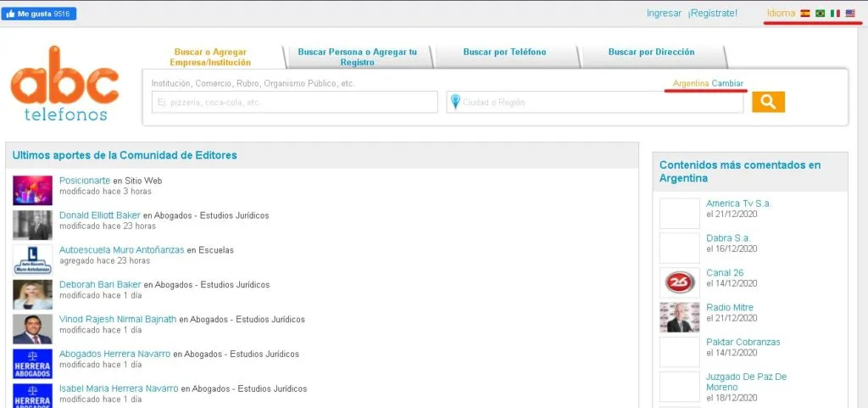Click the abc telefonos logo
The width and height of the screenshot is (868, 408).
tap(64, 85)
